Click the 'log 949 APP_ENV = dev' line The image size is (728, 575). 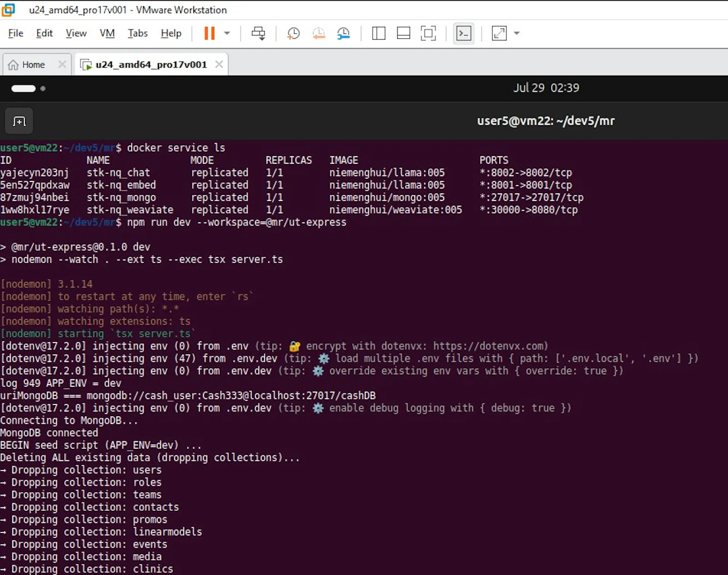tap(61, 383)
